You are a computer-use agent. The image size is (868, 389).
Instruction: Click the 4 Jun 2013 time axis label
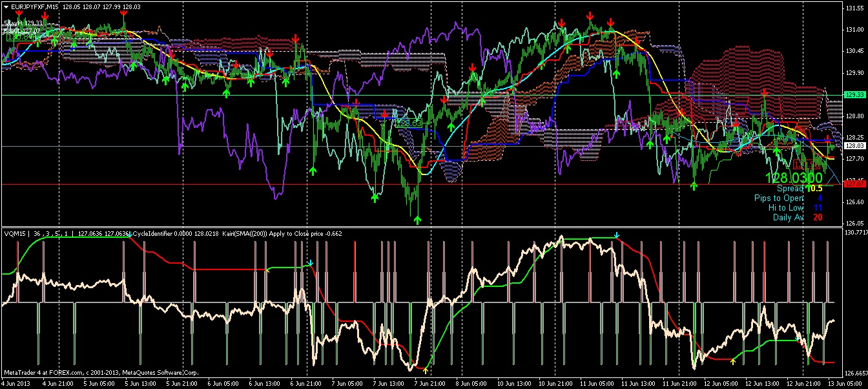[16, 383]
